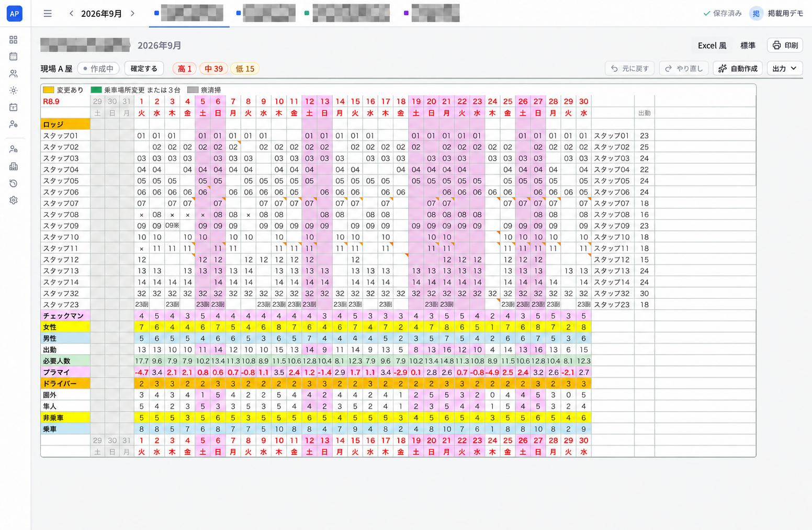Screen dimensions: 812x530
Task: Click the 確定する button
Action: (144, 69)
